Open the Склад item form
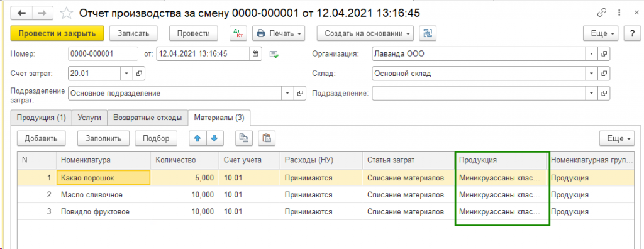Screen dimensions: 644x249 604,74
